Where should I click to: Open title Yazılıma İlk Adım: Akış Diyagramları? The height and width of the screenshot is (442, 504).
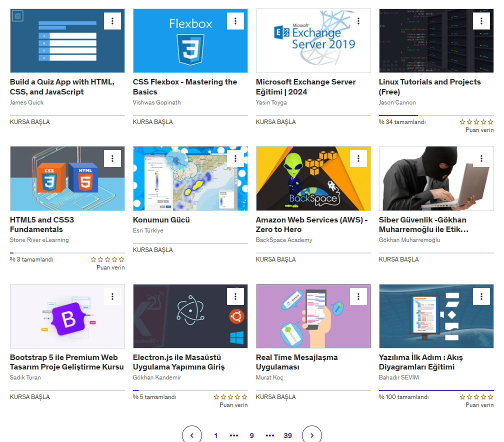421,362
